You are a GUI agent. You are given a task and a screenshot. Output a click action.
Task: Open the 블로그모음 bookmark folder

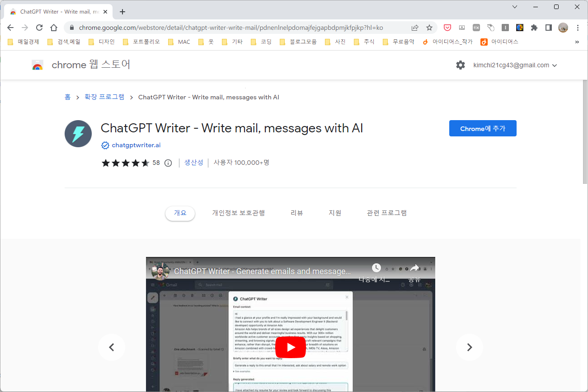pyautogui.click(x=298, y=42)
